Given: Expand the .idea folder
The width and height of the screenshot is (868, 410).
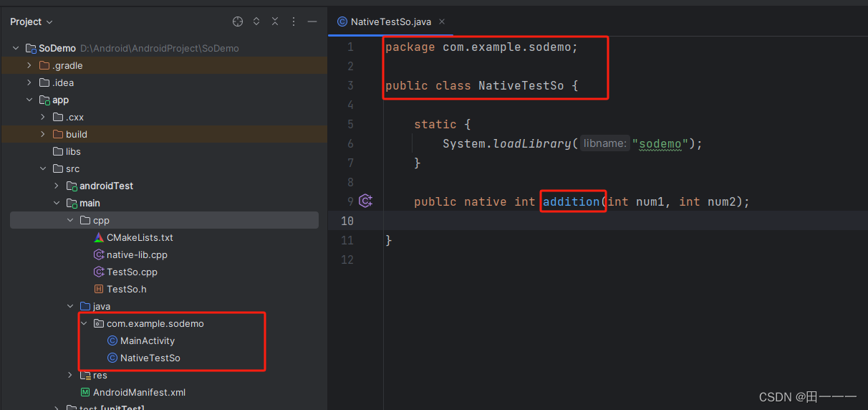Looking at the screenshot, I should 29,82.
